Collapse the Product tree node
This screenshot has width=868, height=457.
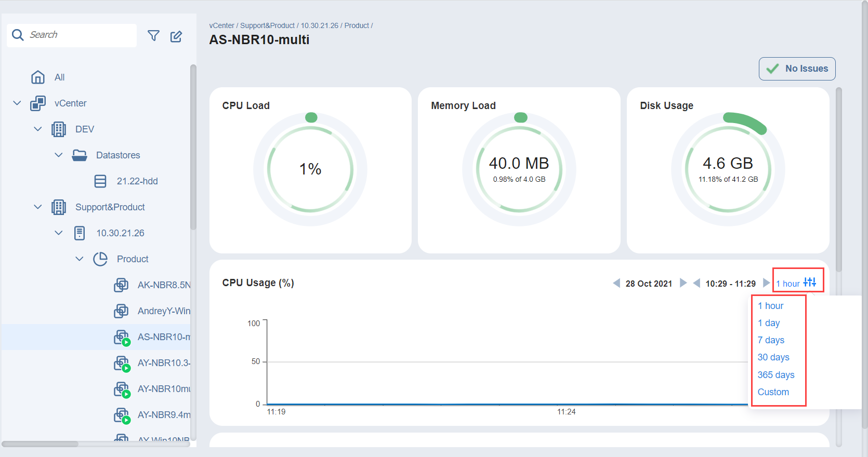point(80,259)
